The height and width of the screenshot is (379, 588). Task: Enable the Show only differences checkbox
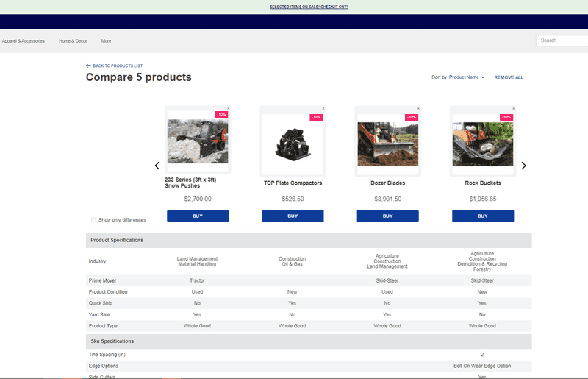click(93, 220)
